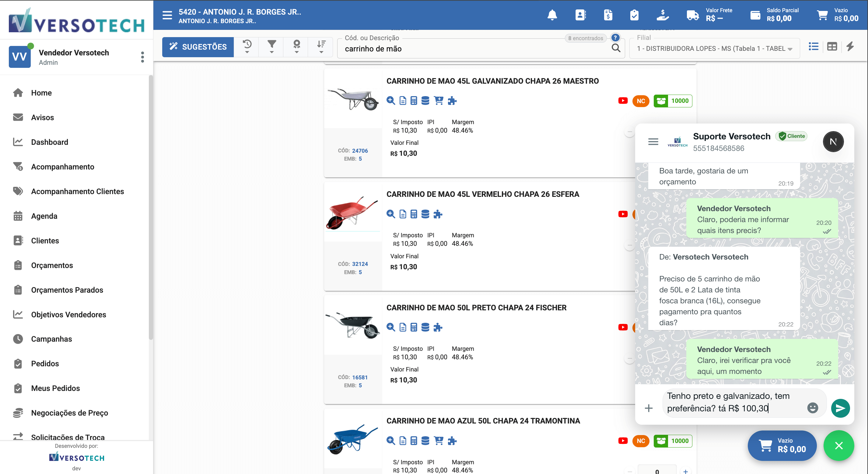Open Orçamentos in the sidebar
This screenshot has height=474, width=868.
[x=52, y=265]
